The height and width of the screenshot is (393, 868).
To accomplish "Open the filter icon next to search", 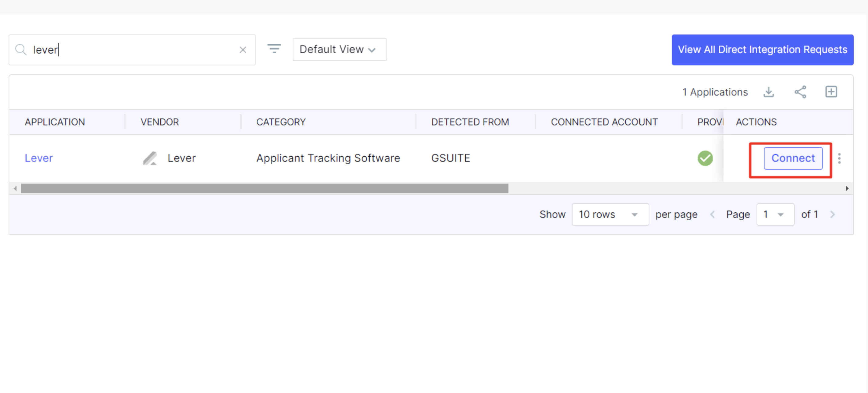I will tap(274, 48).
